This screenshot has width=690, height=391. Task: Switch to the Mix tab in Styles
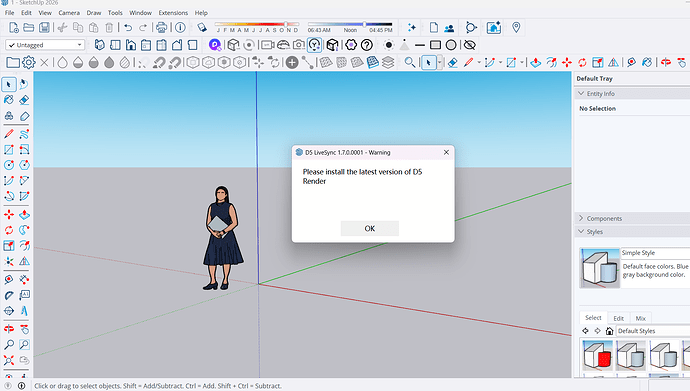641,318
